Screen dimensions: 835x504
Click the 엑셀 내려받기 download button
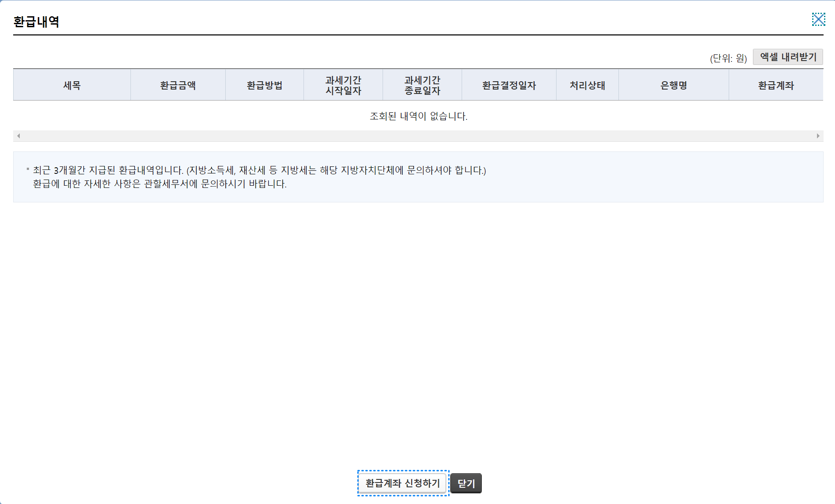(x=788, y=57)
